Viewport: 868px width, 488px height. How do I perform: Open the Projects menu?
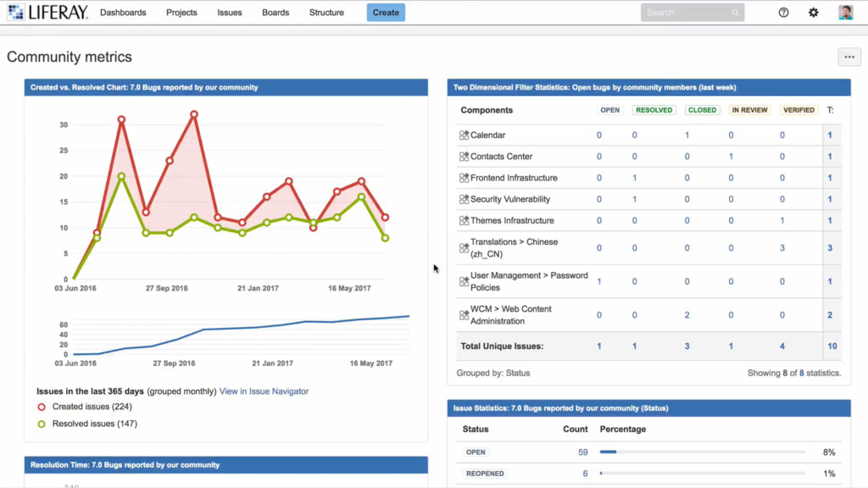coord(181,13)
